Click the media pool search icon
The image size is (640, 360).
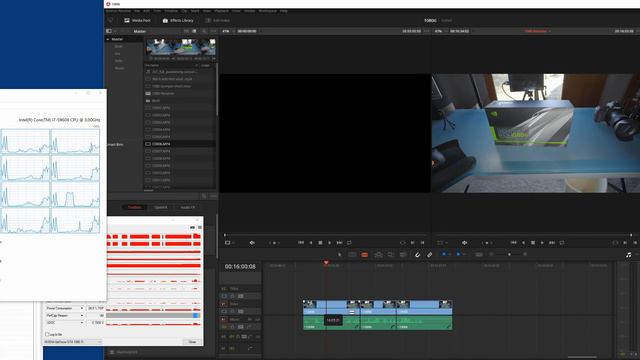(204, 31)
